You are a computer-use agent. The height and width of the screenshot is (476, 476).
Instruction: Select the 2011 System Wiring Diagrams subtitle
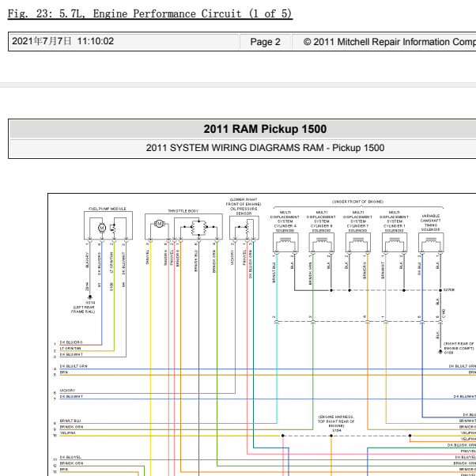(x=265, y=148)
